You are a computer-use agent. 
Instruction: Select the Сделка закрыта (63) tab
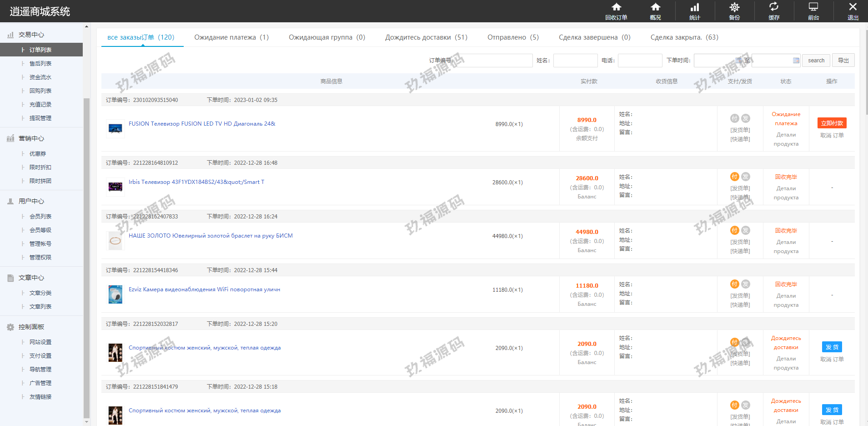[684, 37]
